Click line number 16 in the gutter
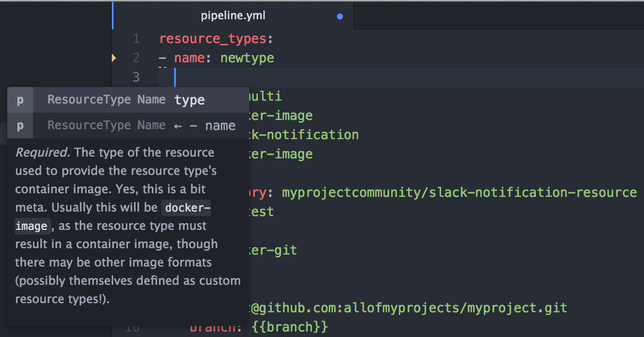The image size is (644, 337). tap(132, 328)
